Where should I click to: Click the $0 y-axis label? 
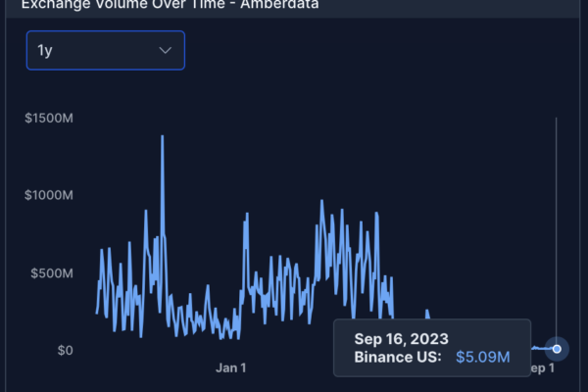(x=66, y=351)
